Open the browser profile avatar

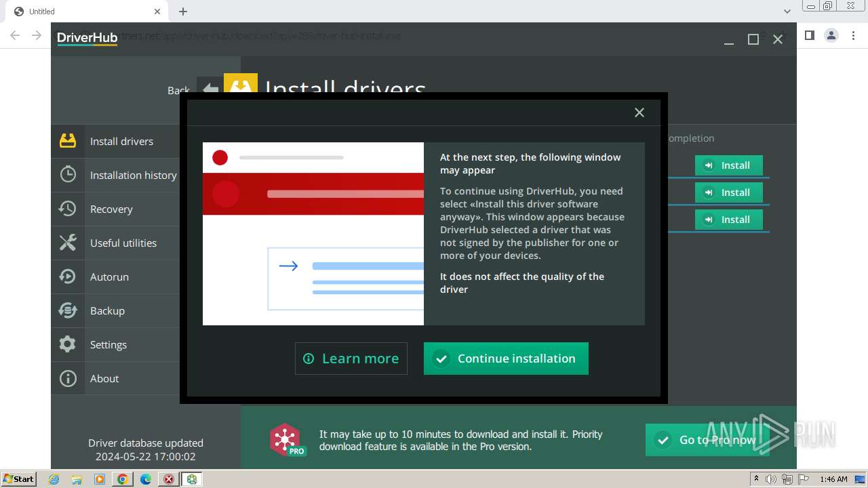[x=831, y=35]
